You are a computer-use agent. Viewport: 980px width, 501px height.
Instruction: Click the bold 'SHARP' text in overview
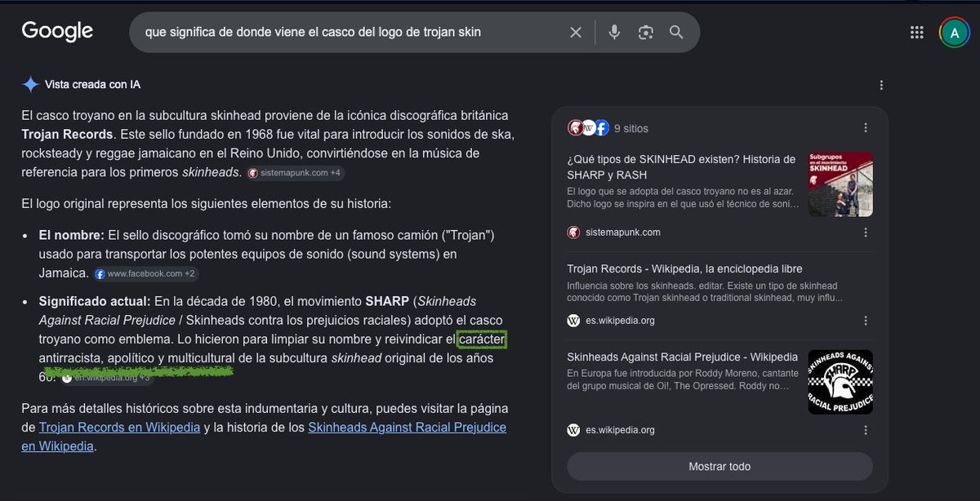click(x=386, y=301)
